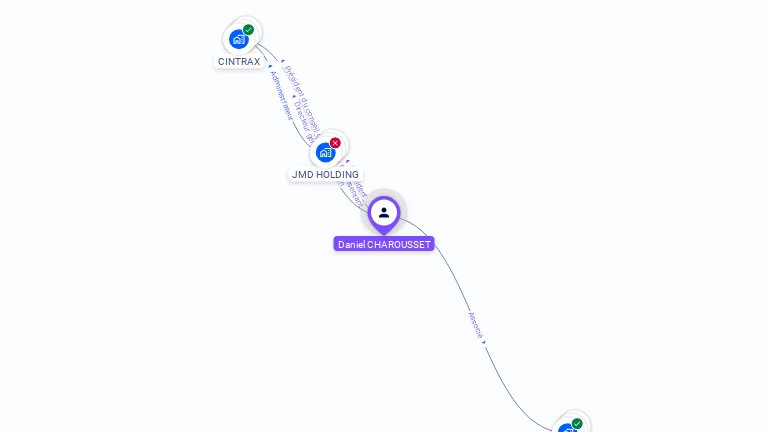Select the Administrateur relationship edge label

click(x=282, y=96)
